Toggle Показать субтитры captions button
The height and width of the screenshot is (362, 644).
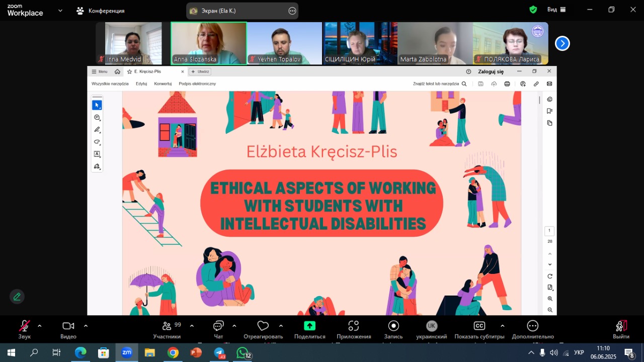click(479, 326)
